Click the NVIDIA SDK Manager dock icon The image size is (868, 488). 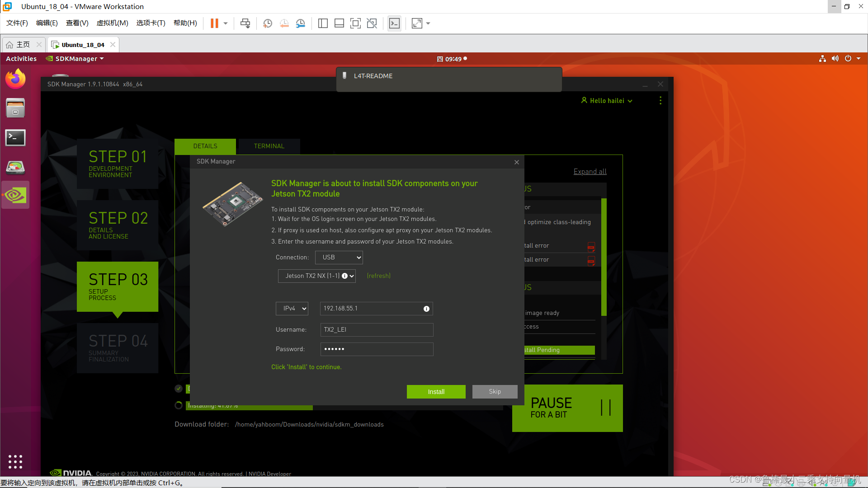click(15, 195)
